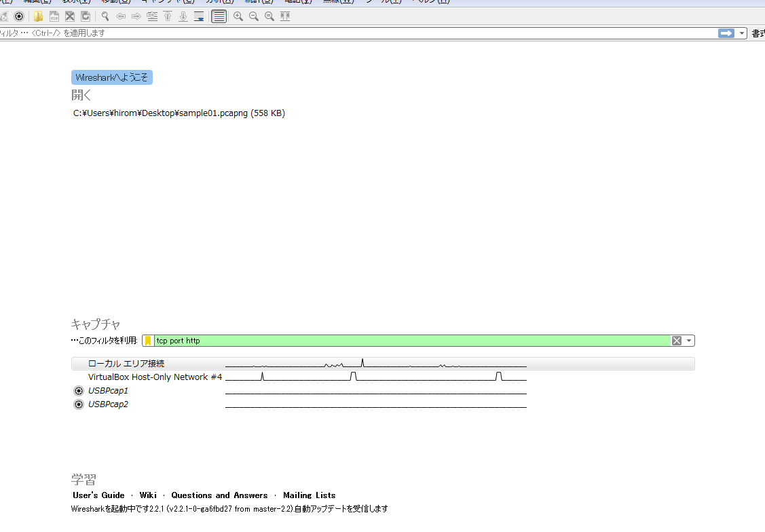
Task: Click the find packet magnifier icon
Action: click(105, 16)
